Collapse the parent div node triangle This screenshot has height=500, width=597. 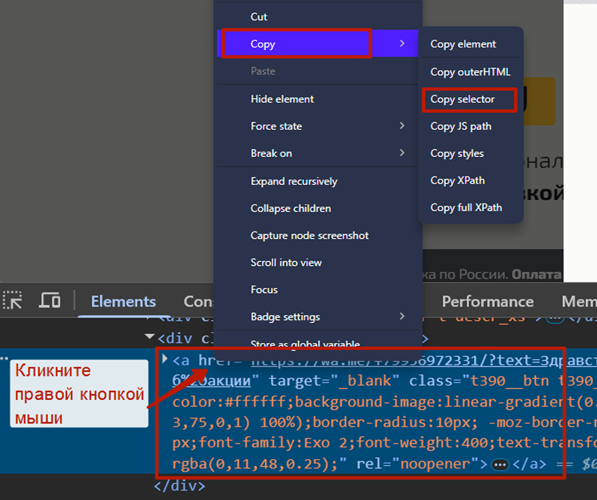(x=150, y=337)
